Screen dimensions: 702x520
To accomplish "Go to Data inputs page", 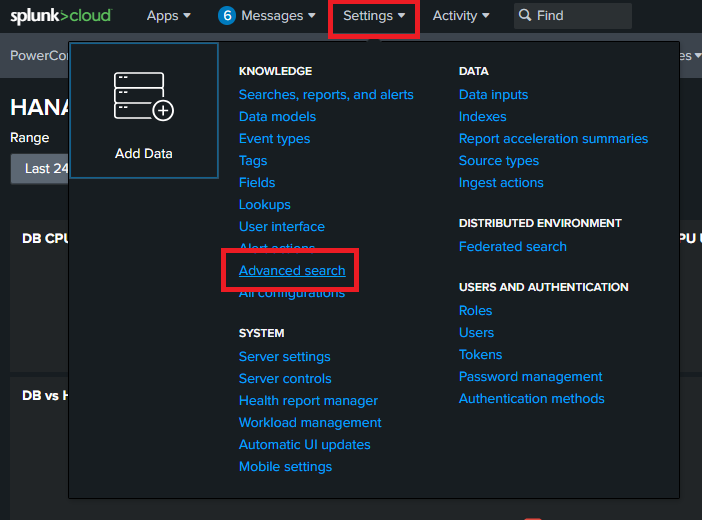I will click(493, 95).
